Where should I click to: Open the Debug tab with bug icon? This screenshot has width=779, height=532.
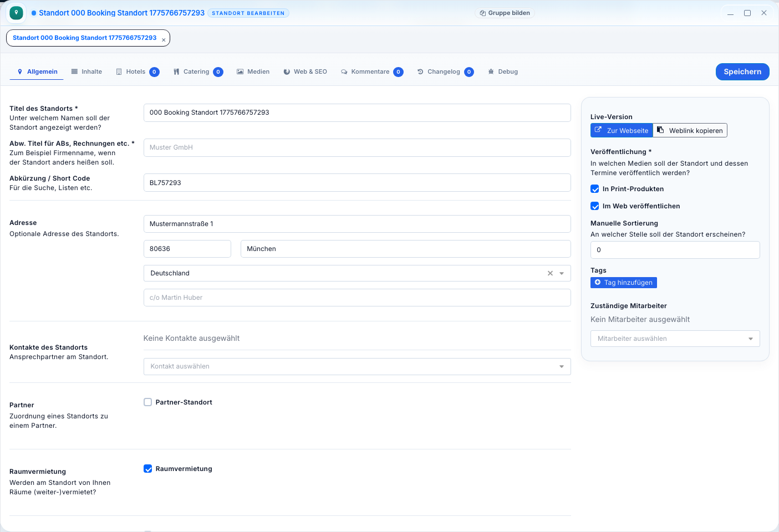pos(502,71)
